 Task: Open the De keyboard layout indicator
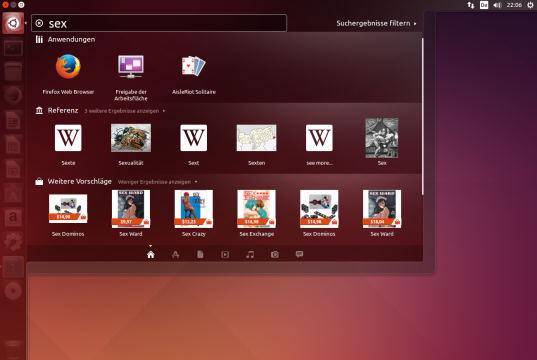click(484, 5)
